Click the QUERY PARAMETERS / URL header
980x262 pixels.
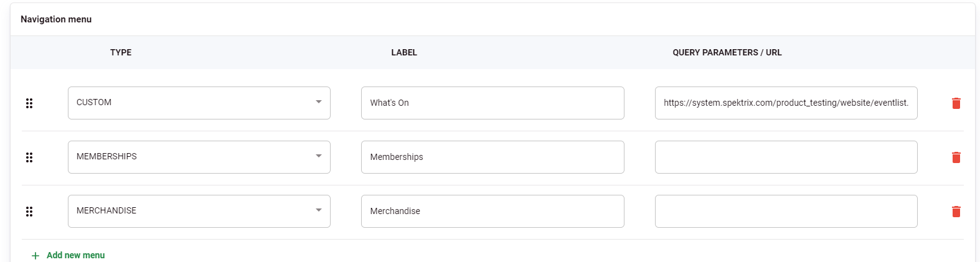[727, 52]
